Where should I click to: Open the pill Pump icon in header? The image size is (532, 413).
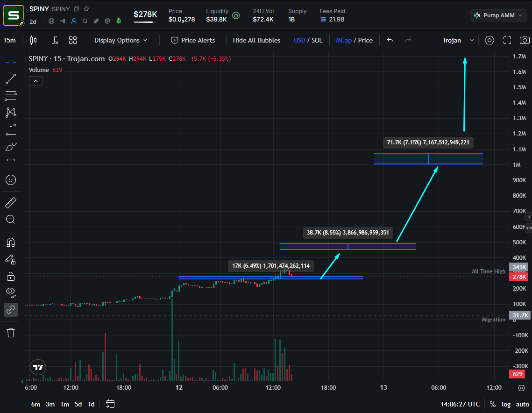point(96,21)
